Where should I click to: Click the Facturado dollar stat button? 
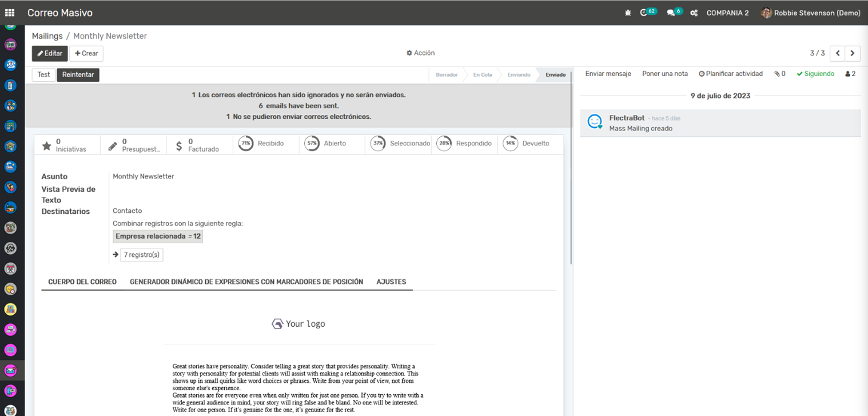pyautogui.click(x=200, y=145)
